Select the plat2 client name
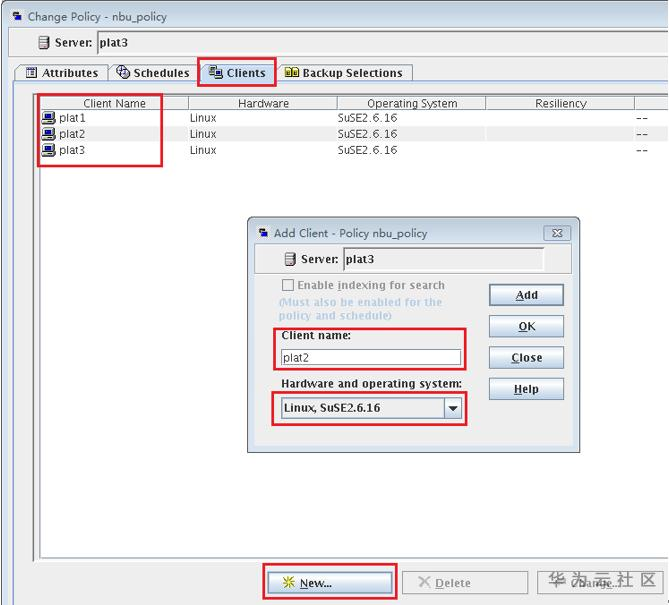Image resolution: width=669 pixels, height=605 pixels. coord(72,134)
